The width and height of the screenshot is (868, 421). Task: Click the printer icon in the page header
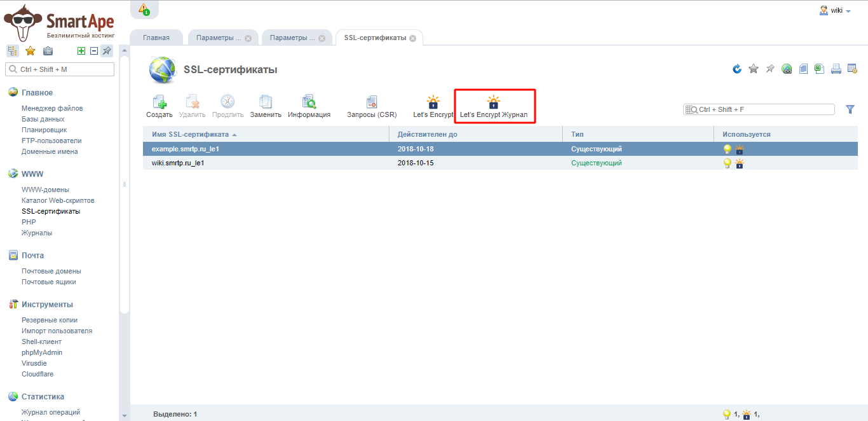click(x=836, y=69)
